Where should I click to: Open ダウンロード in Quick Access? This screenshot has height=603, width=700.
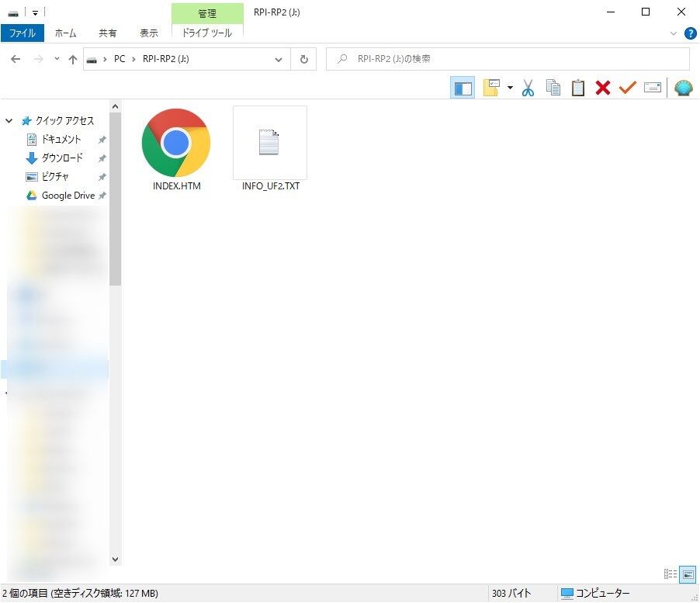tap(62, 158)
